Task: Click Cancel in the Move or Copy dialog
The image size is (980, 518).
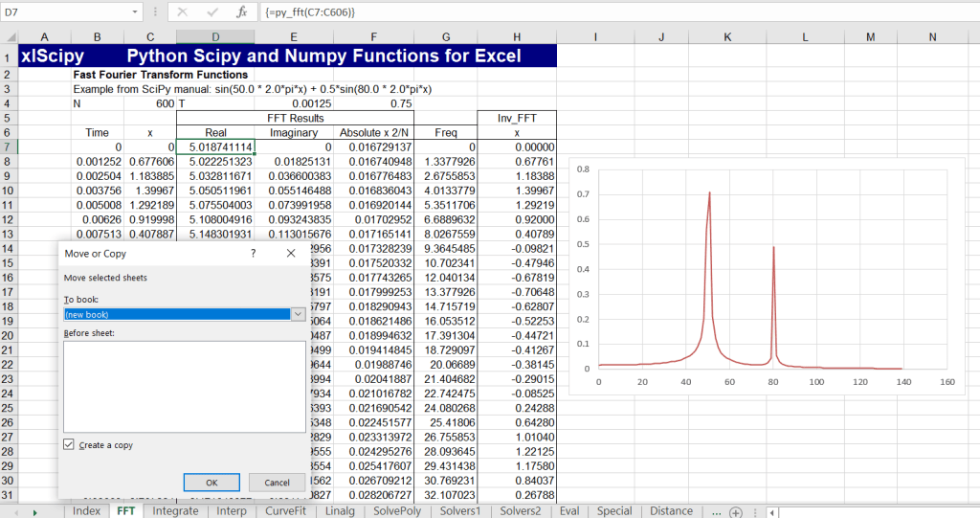Action: [x=277, y=483]
